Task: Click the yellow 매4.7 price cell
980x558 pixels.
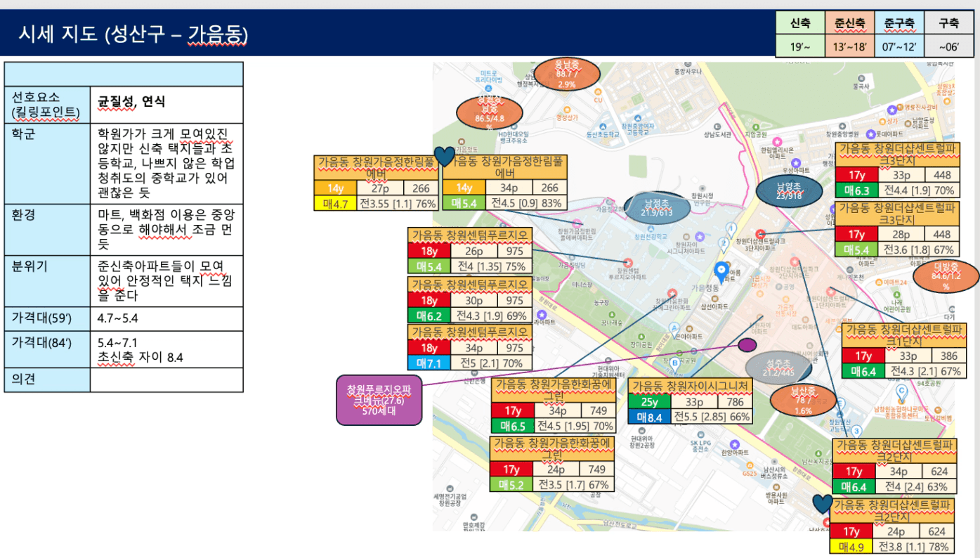Action: (x=336, y=204)
